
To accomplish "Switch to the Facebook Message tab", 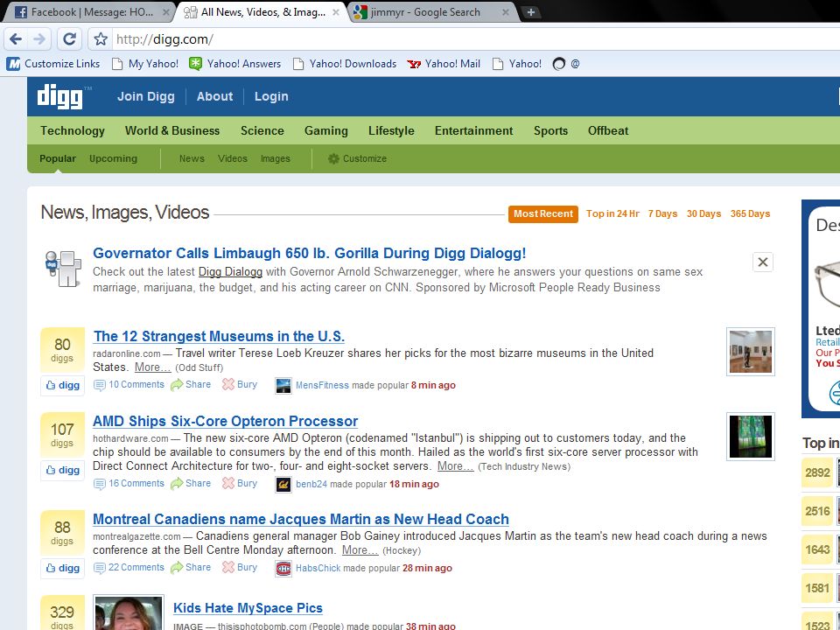I will tap(88, 11).
